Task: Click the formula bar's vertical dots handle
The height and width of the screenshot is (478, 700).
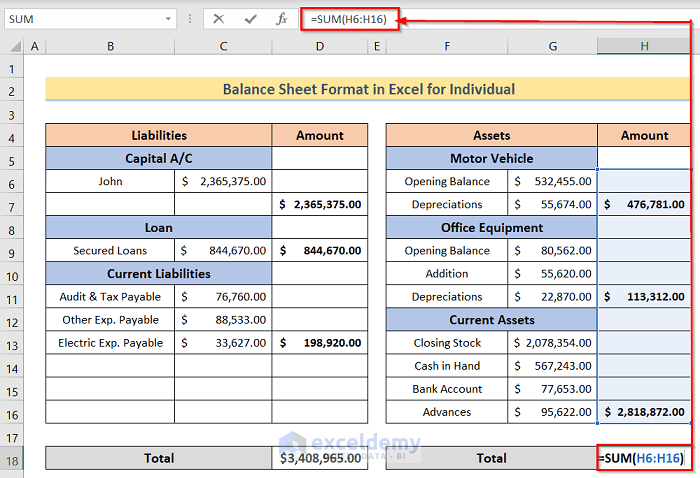Action: (191, 18)
